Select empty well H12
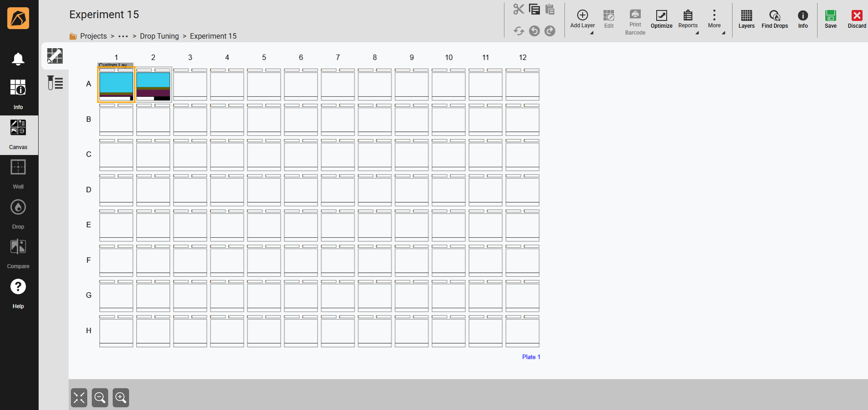 (523, 331)
